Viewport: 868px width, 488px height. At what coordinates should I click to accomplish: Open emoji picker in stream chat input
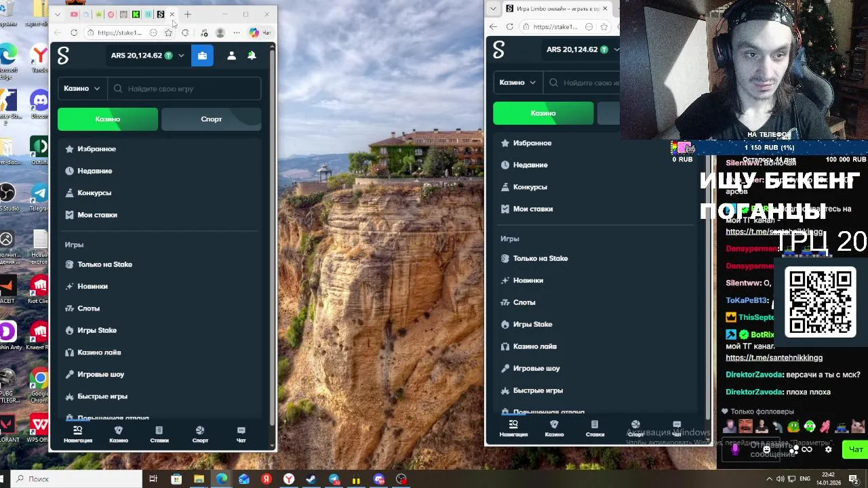point(767,449)
